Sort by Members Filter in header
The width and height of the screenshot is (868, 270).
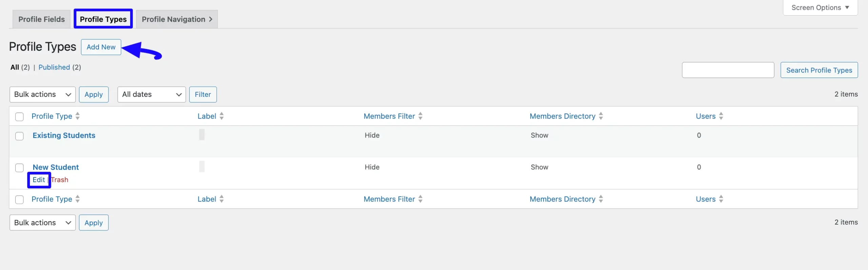tap(389, 116)
